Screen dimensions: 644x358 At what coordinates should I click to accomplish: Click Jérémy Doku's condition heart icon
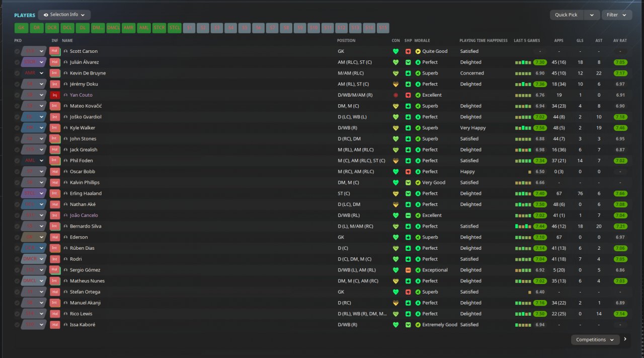click(x=395, y=84)
